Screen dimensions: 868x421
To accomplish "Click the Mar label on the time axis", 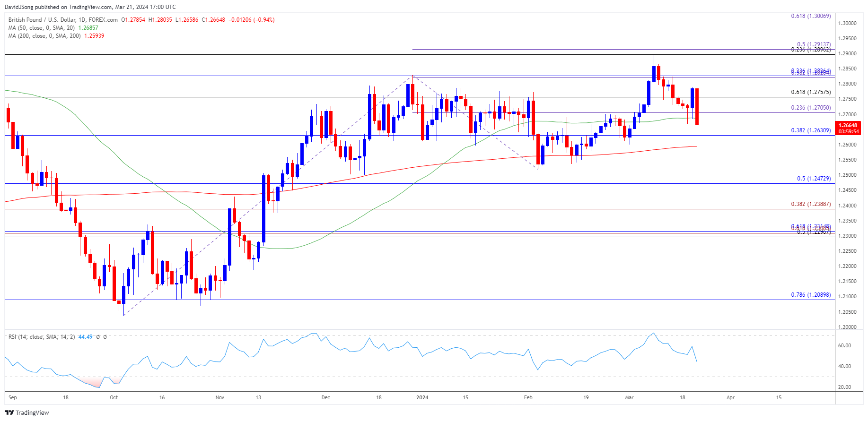I will point(629,397).
